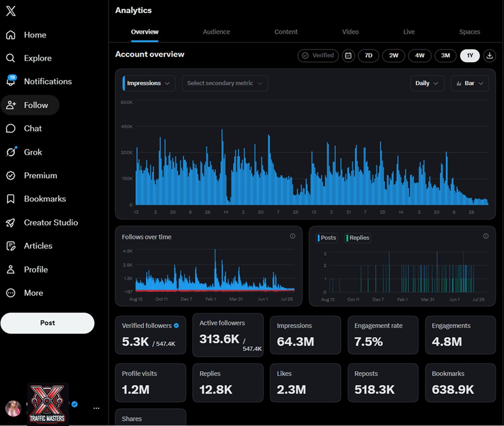504x426 pixels.
Task: Click the More circle icon
Action: click(x=11, y=293)
